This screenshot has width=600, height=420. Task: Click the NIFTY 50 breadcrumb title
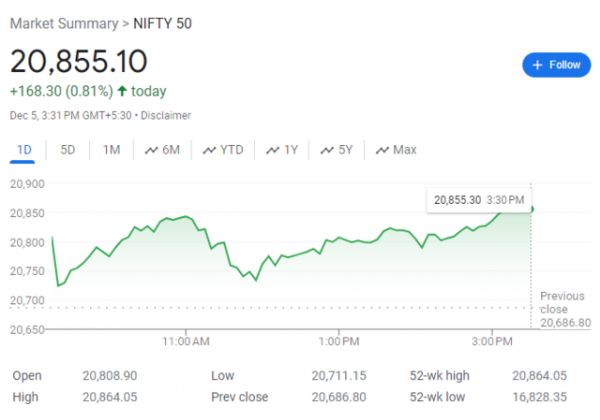[x=163, y=23]
